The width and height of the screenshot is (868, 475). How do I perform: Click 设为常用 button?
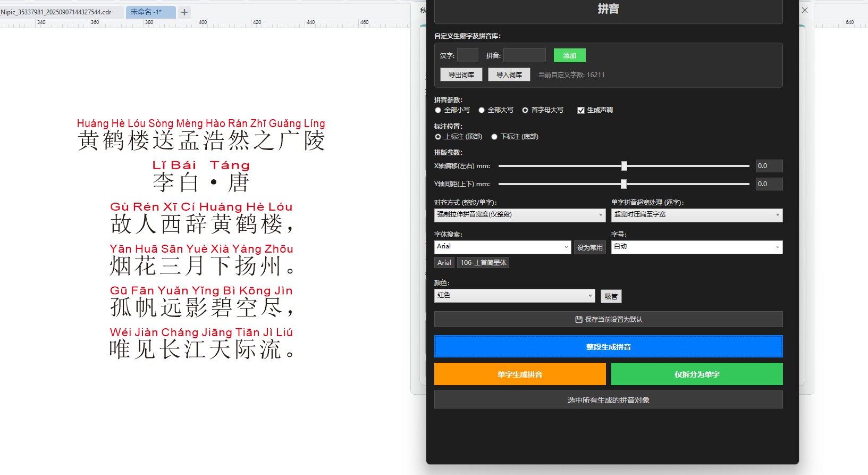pyautogui.click(x=590, y=247)
